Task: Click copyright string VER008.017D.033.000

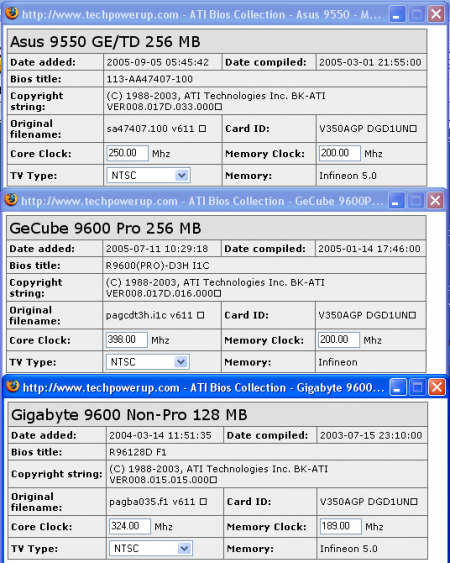Action: (x=164, y=107)
